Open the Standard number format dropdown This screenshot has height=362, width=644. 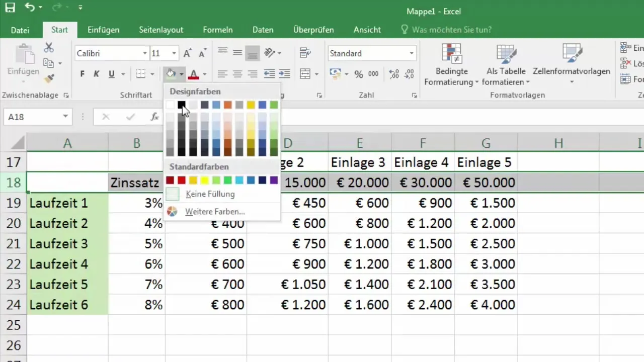click(412, 53)
